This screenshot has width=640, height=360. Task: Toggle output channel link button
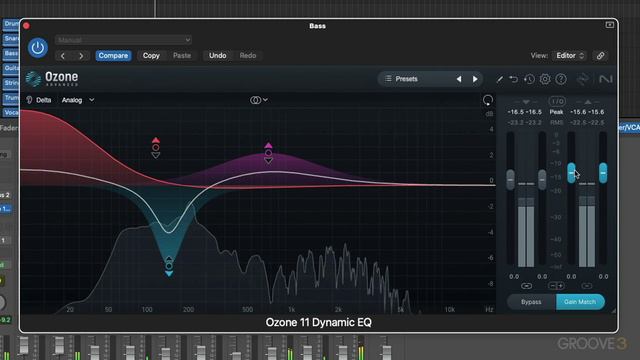[587, 286]
